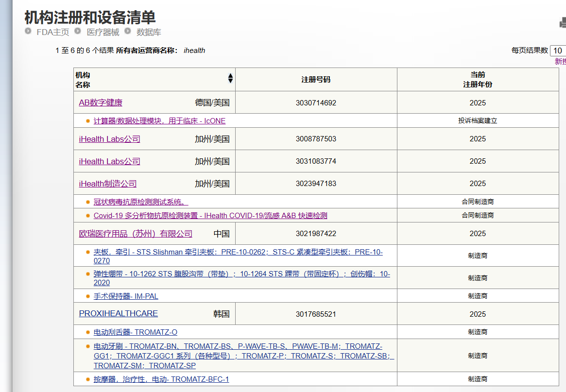The height and width of the screenshot is (392, 566).
Task: Select registration number 3021987422
Action: [x=316, y=234]
